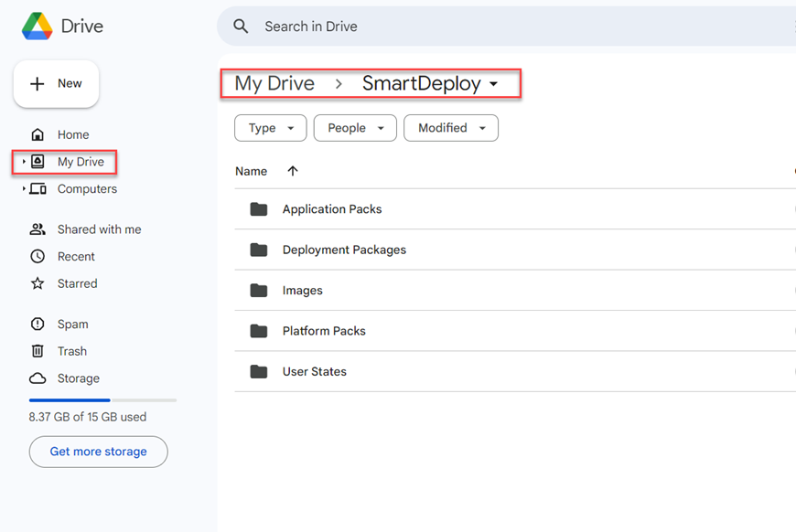Open the Spam section
This screenshot has width=796, height=532.
pos(72,325)
